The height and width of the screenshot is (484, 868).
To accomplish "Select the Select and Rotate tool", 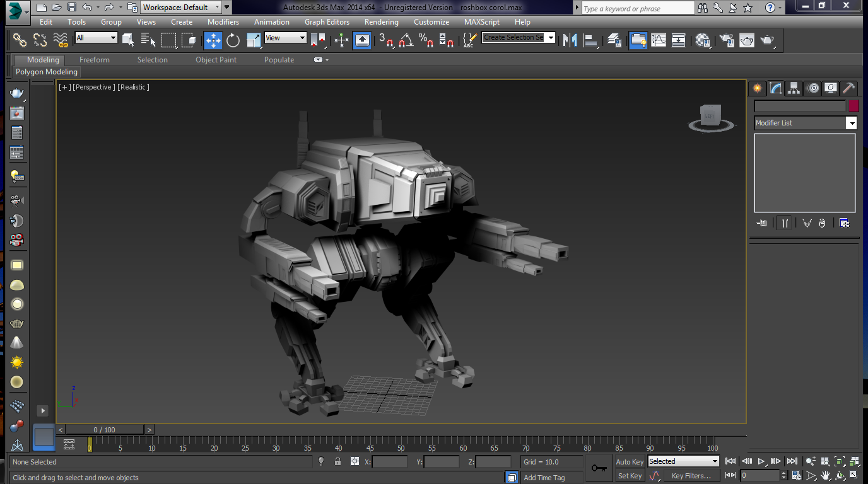I will point(233,40).
